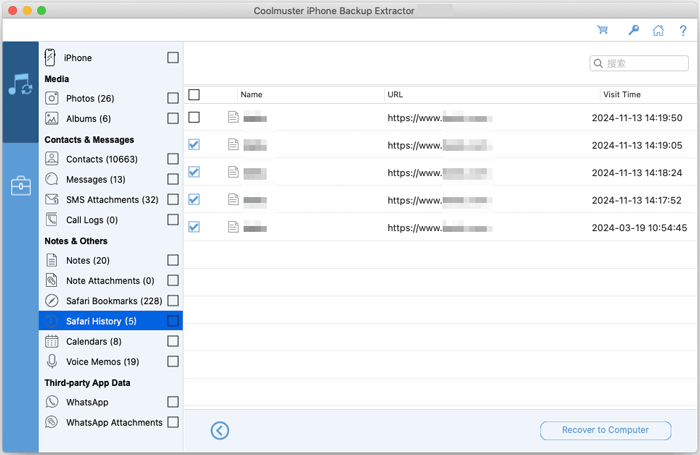This screenshot has height=455, width=700.
Task: Check the WhatsApp checkbox
Action: tap(173, 402)
